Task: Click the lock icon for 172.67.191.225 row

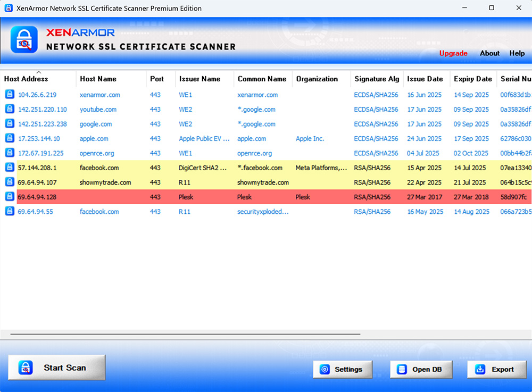Action: (10, 153)
